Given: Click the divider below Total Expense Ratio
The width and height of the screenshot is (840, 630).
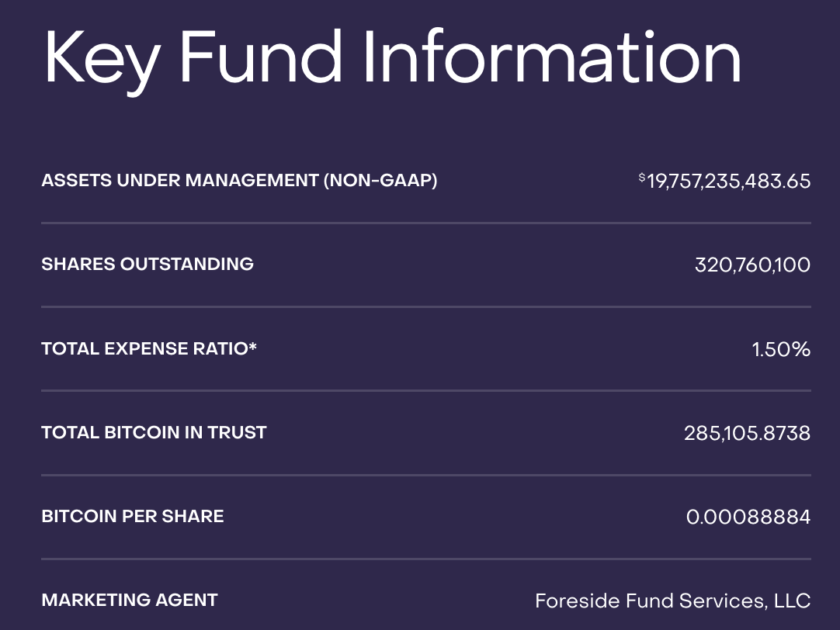Looking at the screenshot, I should click(x=426, y=391).
